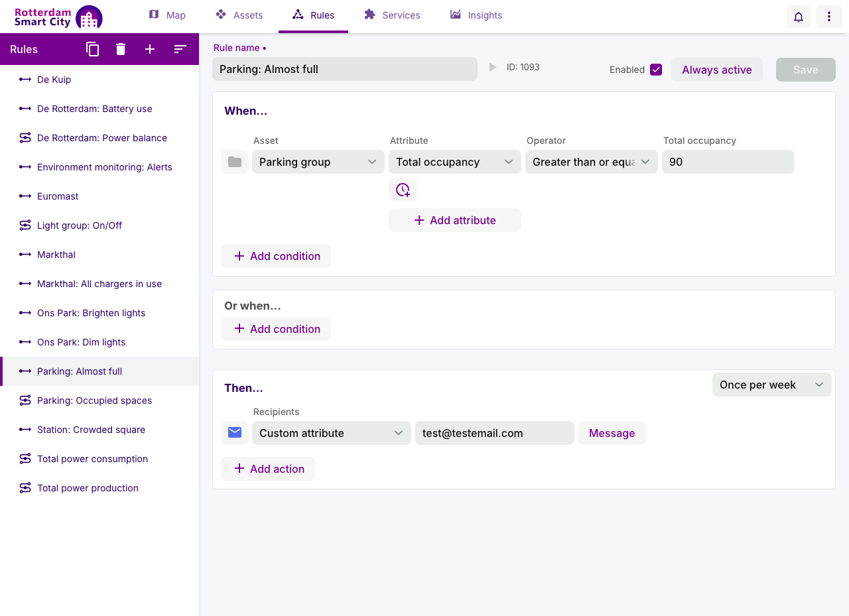Open the notifications bell
The image size is (849, 616).
[799, 17]
